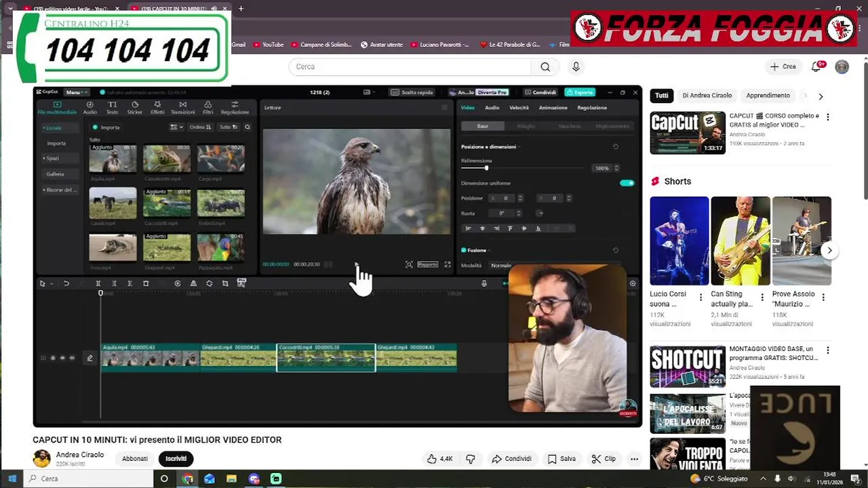Click the timeline playhead marker at start
Image resolution: width=868 pixels, height=488 pixels.
pos(101,293)
